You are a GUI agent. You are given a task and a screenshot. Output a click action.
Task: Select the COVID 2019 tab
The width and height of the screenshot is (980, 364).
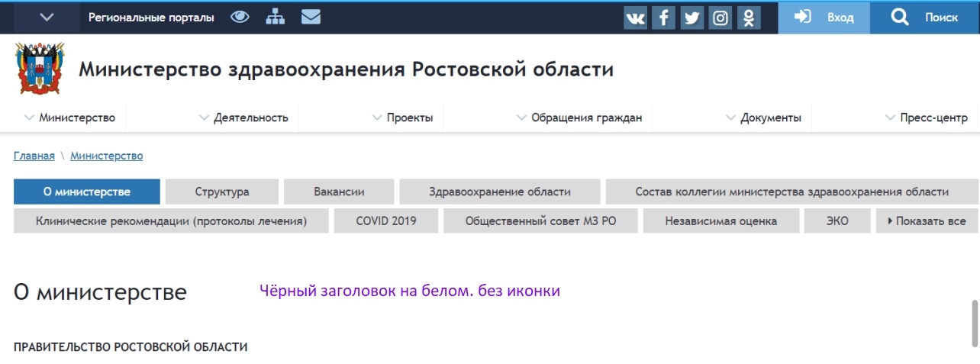pos(386,221)
